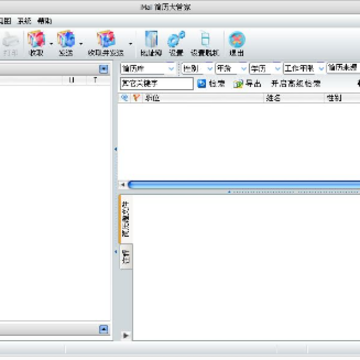The height and width of the screenshot is (360, 360).
Task: Click the blue horizontal scrollbar under resume list
Action: point(244,184)
